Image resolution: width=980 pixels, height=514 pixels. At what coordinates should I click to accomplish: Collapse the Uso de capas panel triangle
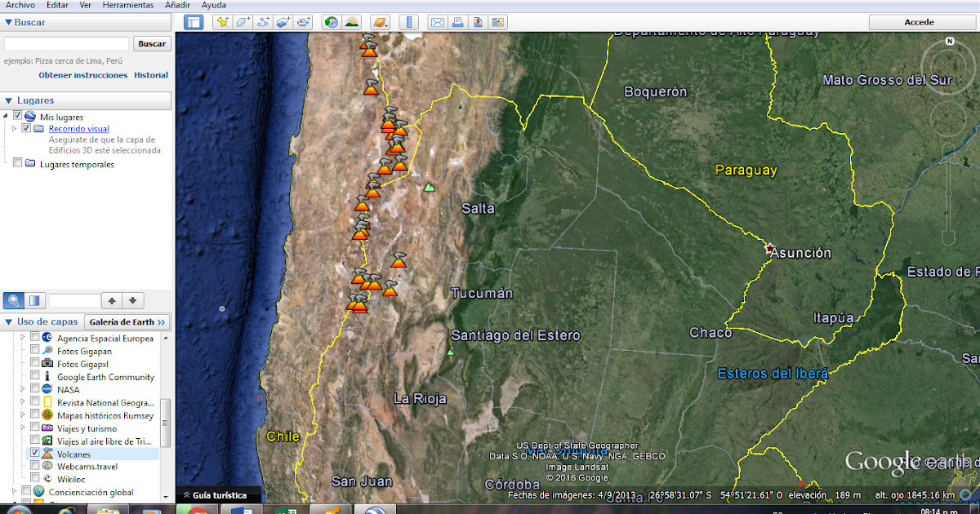point(8,321)
